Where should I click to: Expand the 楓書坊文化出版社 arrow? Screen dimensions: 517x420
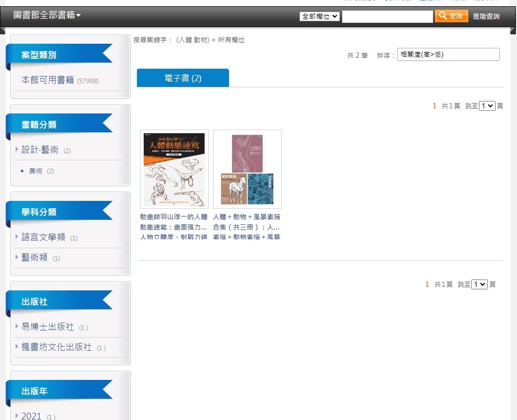tap(17, 347)
